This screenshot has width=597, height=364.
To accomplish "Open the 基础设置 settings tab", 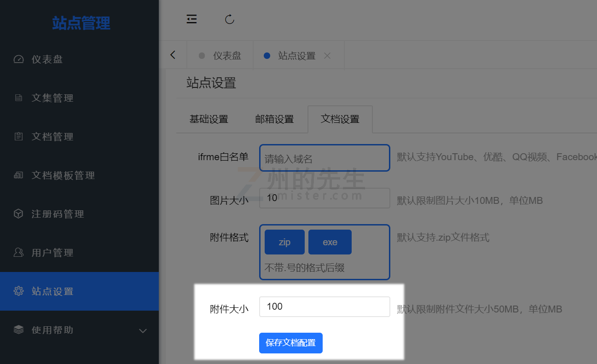I will click(209, 119).
